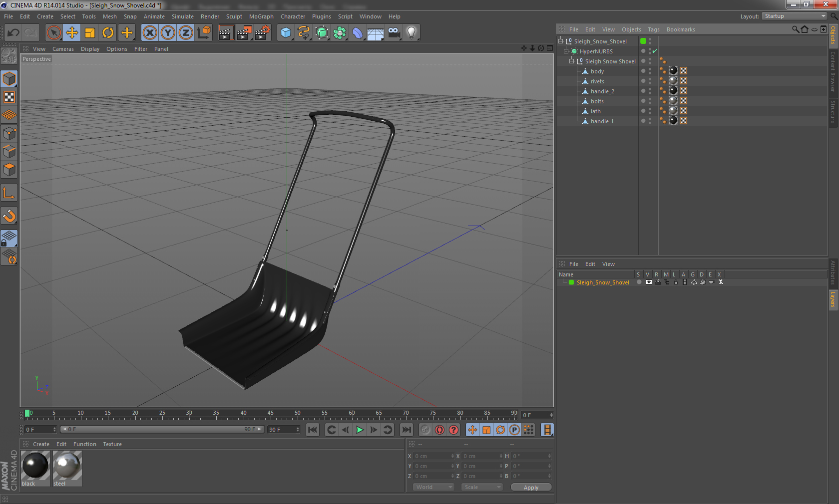
Task: Render the active view
Action: (226, 33)
